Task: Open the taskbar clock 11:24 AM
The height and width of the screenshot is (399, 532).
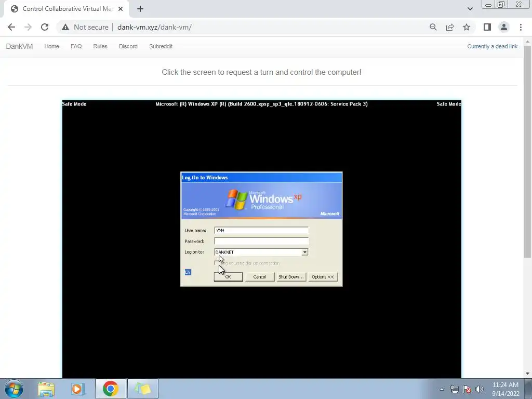Action: pos(506,389)
